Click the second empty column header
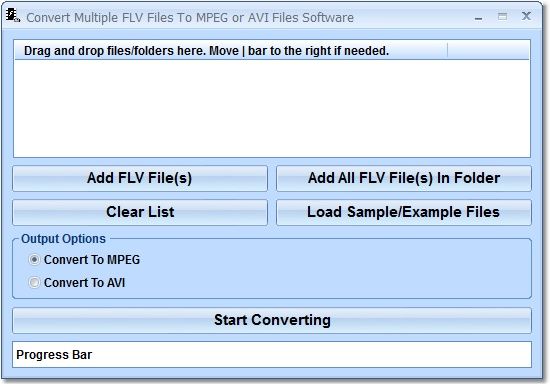Image resolution: width=550 pixels, height=386 pixels. (488, 51)
